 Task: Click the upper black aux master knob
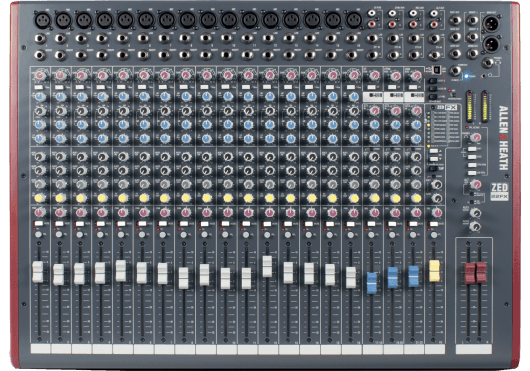click(476, 213)
